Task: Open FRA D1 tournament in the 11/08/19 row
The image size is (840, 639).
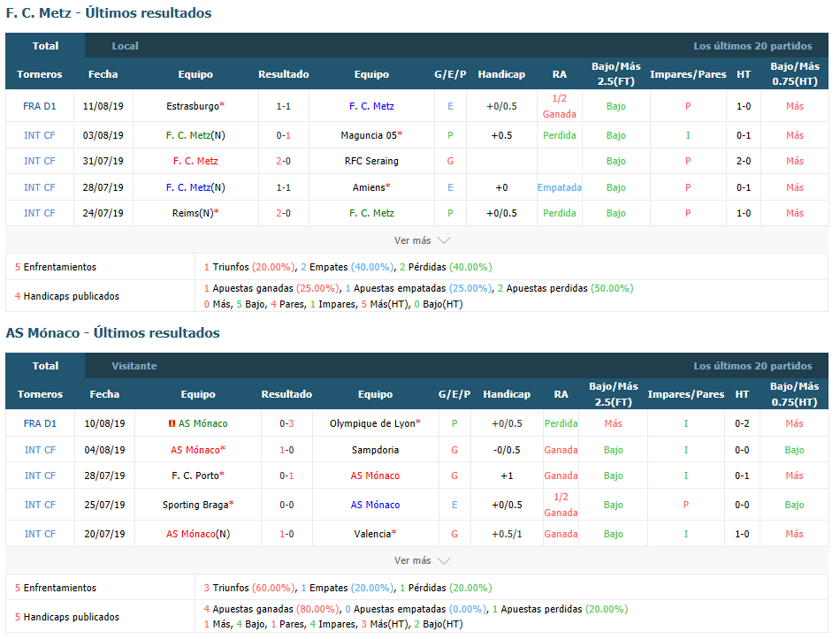Action: click(40, 106)
